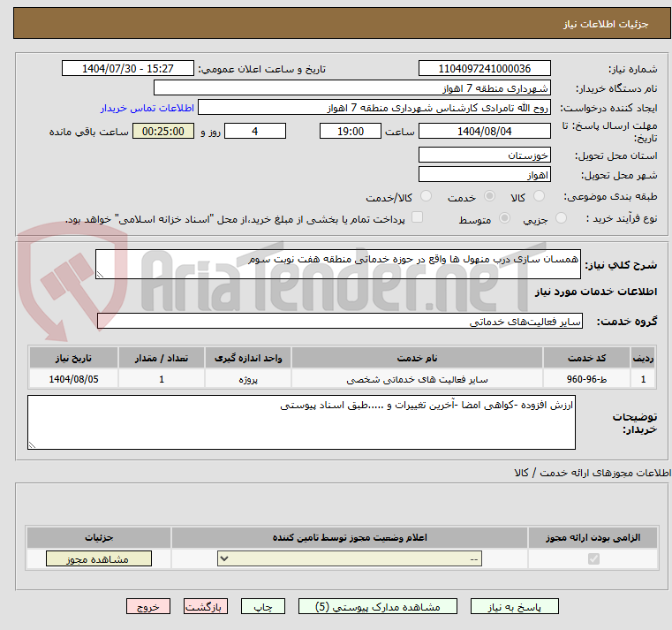The width and height of the screenshot is (672, 630).
Task: Select the متوسط purchase type radio
Action: [504, 218]
